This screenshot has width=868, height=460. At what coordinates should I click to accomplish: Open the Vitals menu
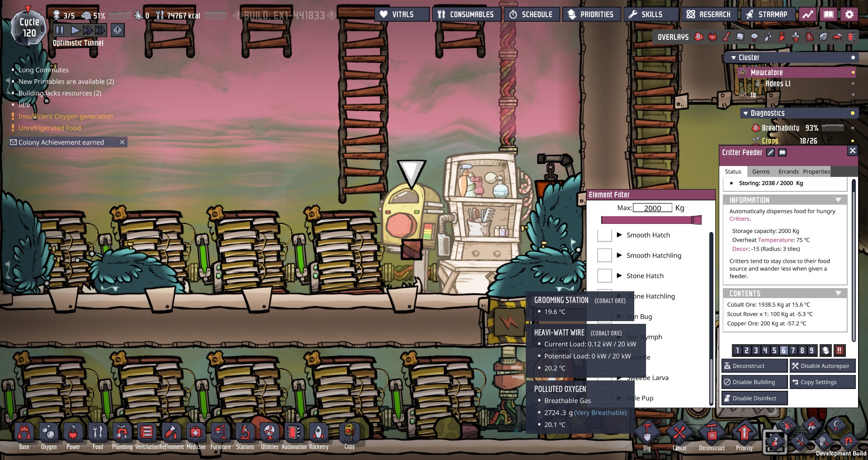coord(401,14)
